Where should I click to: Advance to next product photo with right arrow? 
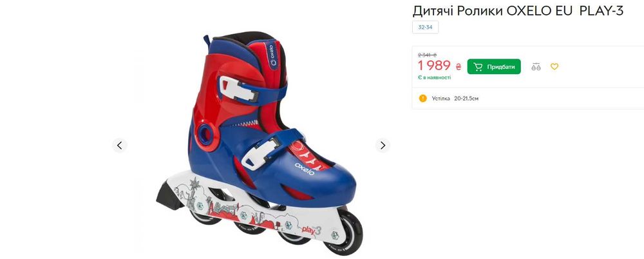(x=383, y=145)
